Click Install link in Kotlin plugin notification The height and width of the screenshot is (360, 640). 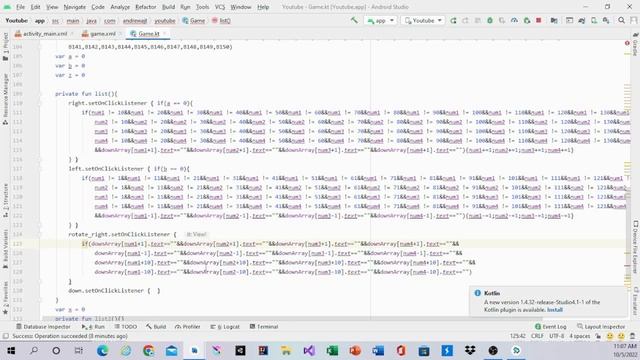(555, 310)
